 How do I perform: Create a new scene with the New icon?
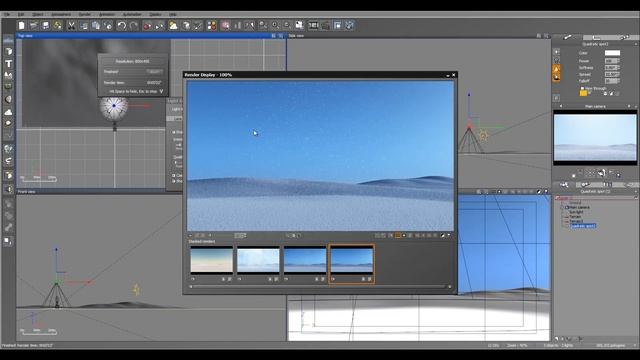[x=21, y=26]
